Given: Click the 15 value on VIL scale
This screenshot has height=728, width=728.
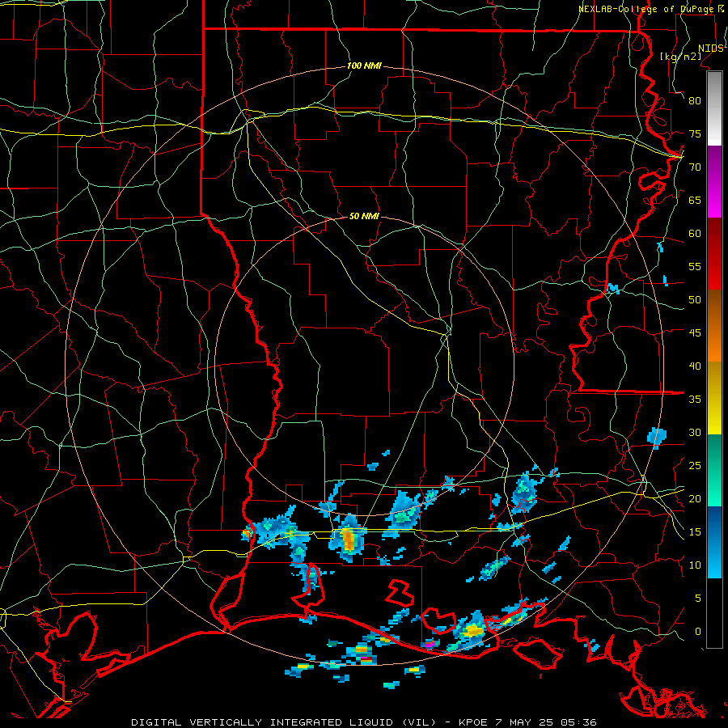Looking at the screenshot, I should tap(695, 532).
